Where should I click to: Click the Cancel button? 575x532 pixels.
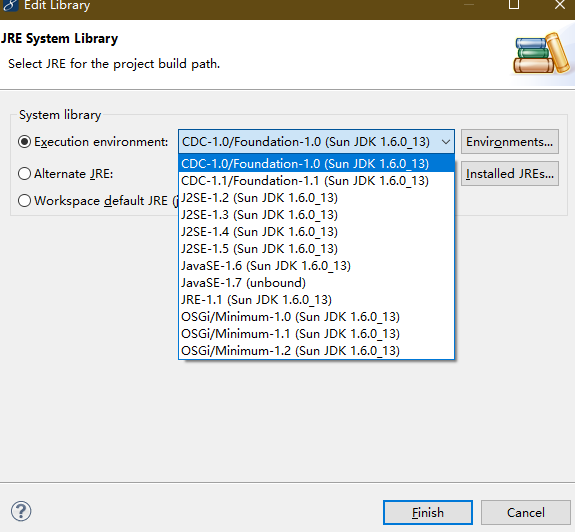525,512
